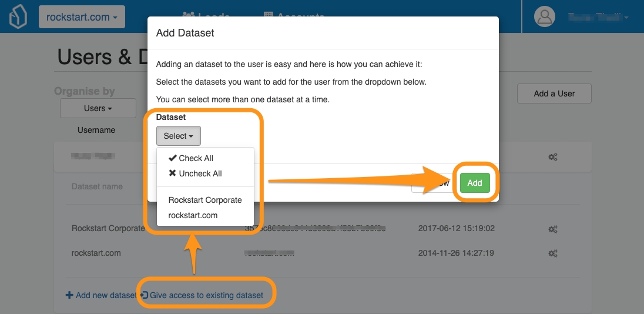Click the app logo icon in the header

(18, 16)
